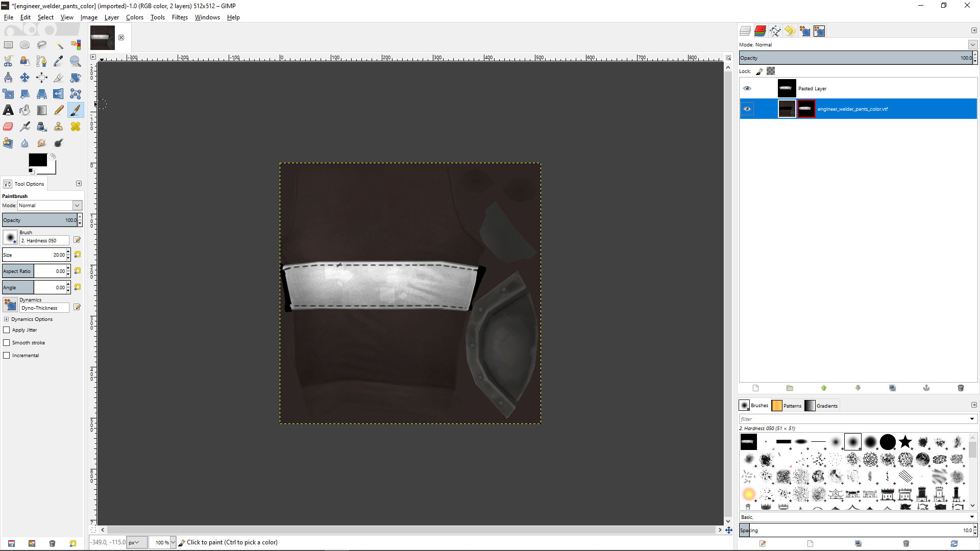Screen dimensions: 980x551
Task: Enable the Smooth stroke checkbox
Action: tap(7, 343)
